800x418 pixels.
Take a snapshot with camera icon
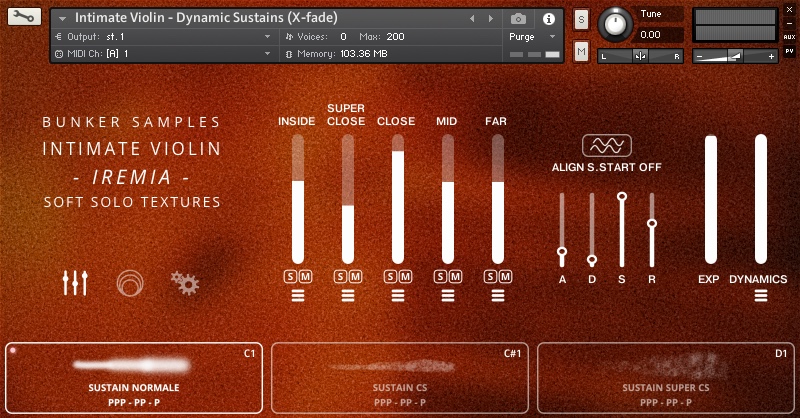click(x=518, y=18)
